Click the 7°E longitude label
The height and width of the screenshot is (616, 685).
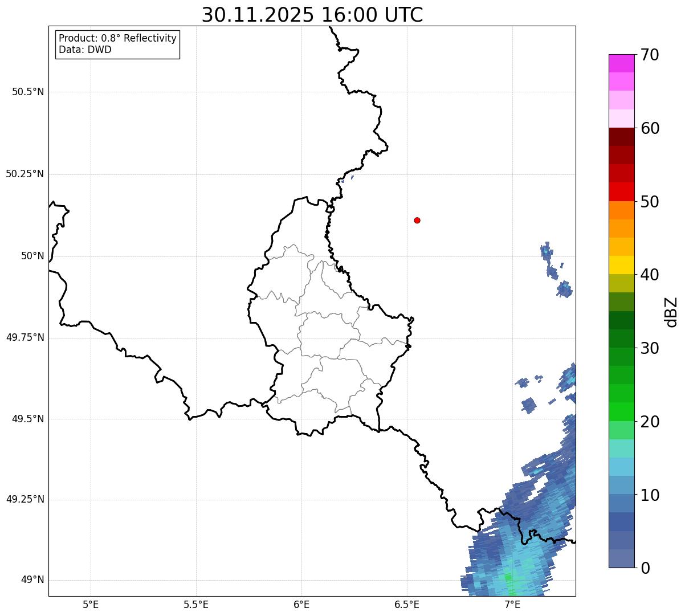[512, 604]
